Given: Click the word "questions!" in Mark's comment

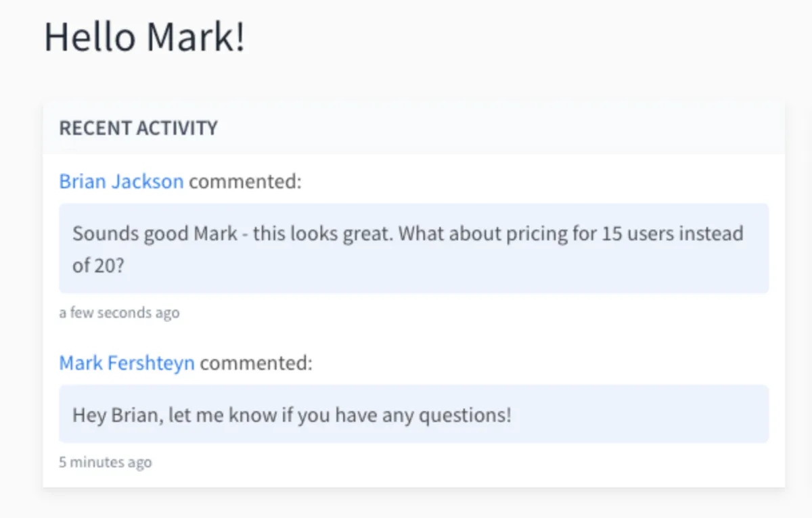Looking at the screenshot, I should click(465, 415).
